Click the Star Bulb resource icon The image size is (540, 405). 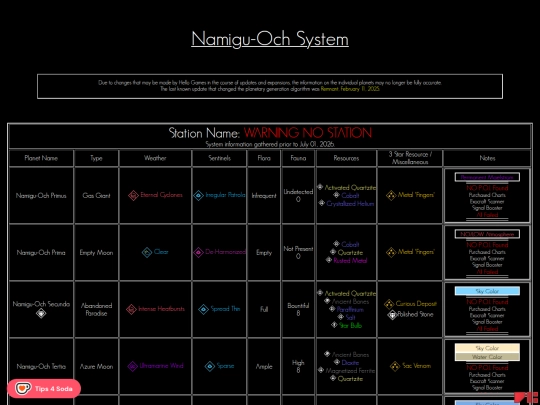334,325
